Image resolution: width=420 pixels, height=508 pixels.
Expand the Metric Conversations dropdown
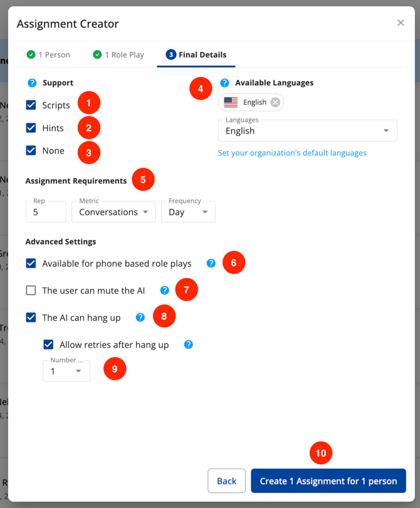[x=113, y=212]
